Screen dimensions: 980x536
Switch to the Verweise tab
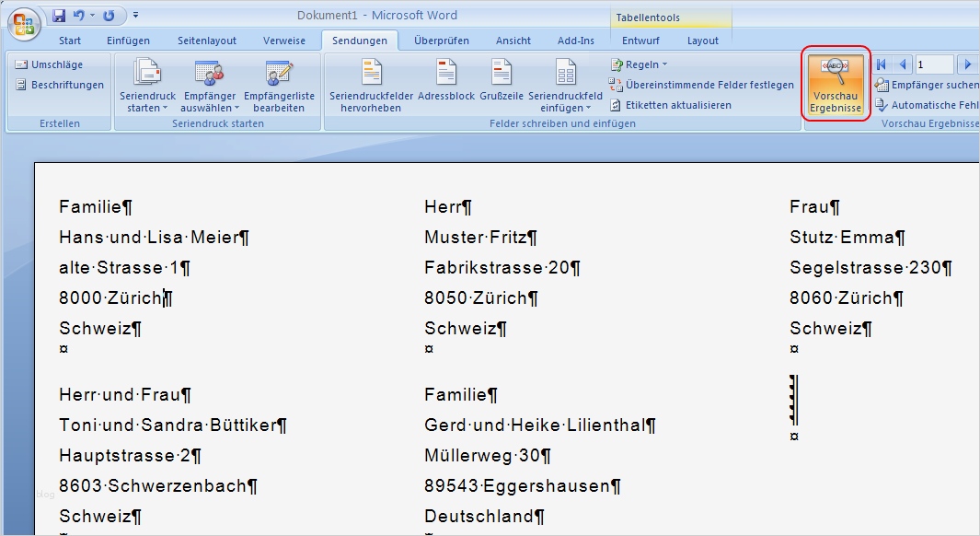(284, 41)
